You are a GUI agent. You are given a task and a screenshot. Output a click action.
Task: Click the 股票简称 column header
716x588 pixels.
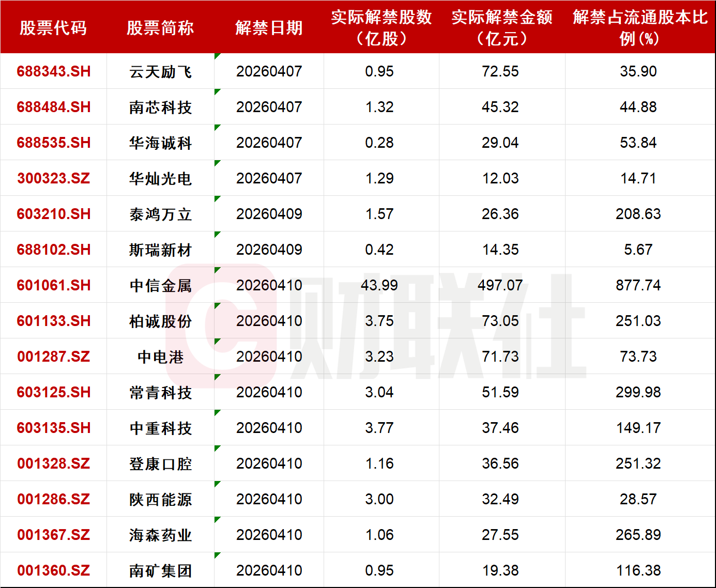pyautogui.click(x=160, y=28)
